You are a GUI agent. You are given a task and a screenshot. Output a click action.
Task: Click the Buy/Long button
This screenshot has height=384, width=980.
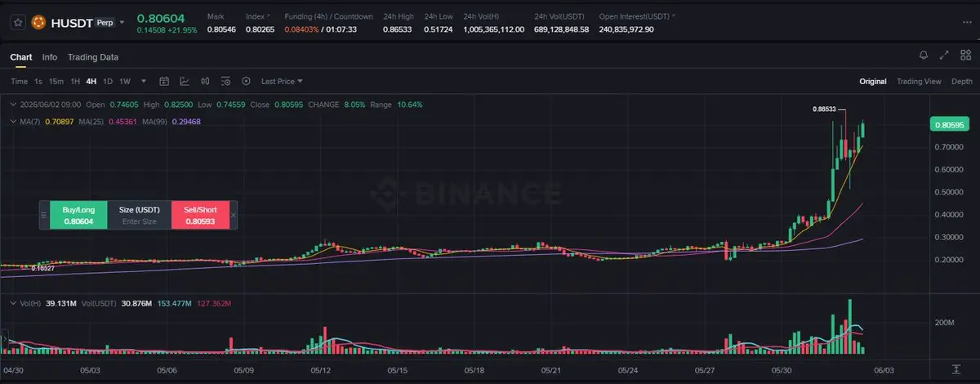click(78, 215)
